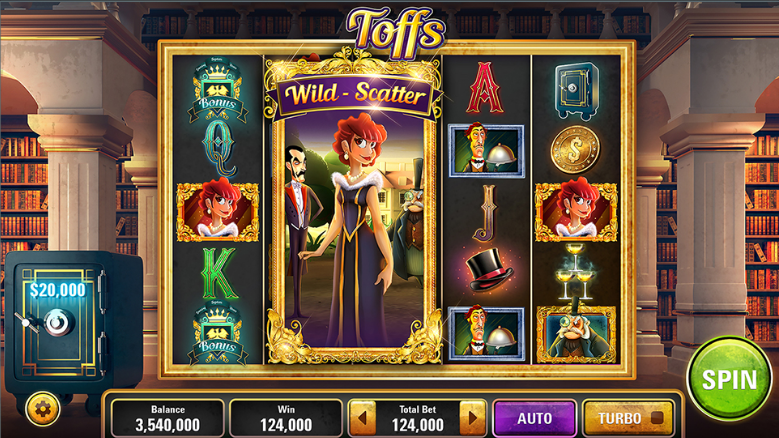Select the upper butler portrait symbol
Image resolution: width=779 pixels, height=438 pixels.
[486, 151]
